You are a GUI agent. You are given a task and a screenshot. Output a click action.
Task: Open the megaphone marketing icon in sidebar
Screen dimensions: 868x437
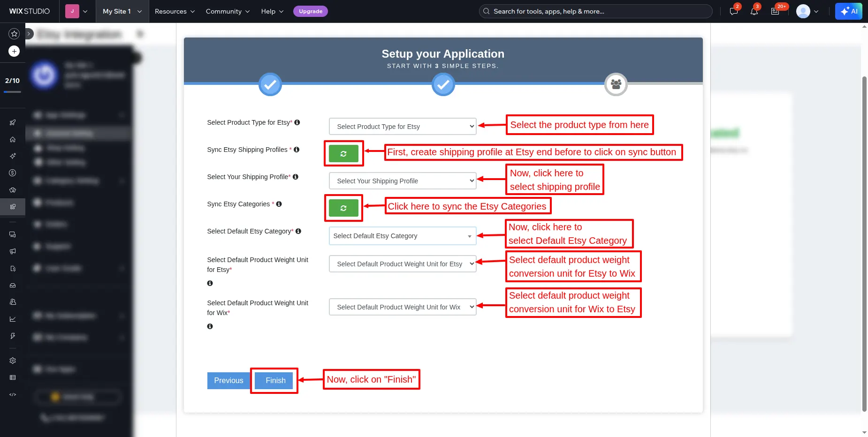pos(13,251)
